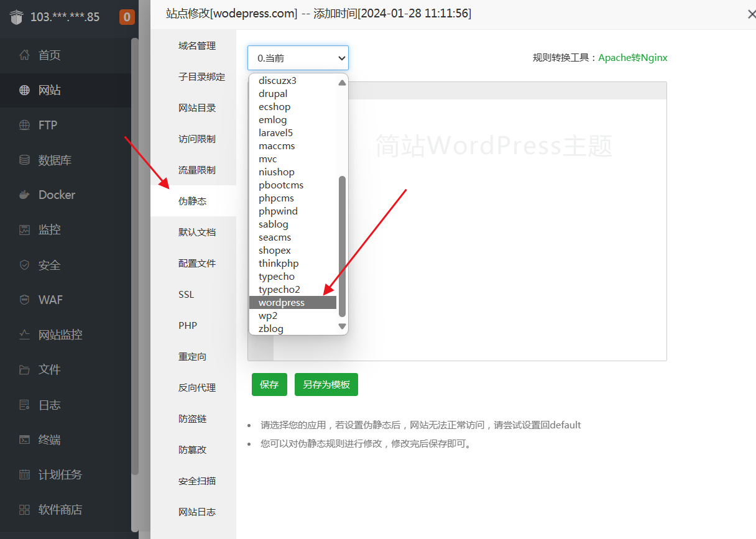Click the terminal icon beside 终端
Viewport: 756px width, 539px height.
[x=24, y=440]
